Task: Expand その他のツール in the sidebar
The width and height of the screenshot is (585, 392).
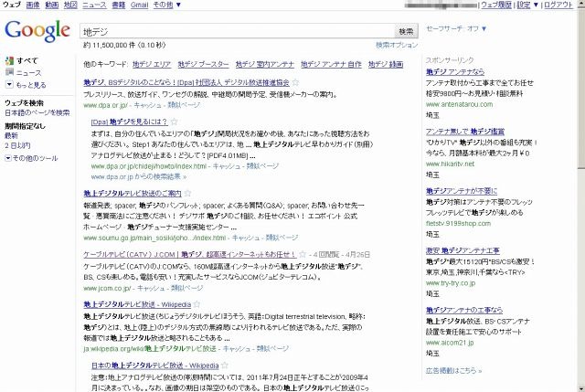Action: point(8,158)
